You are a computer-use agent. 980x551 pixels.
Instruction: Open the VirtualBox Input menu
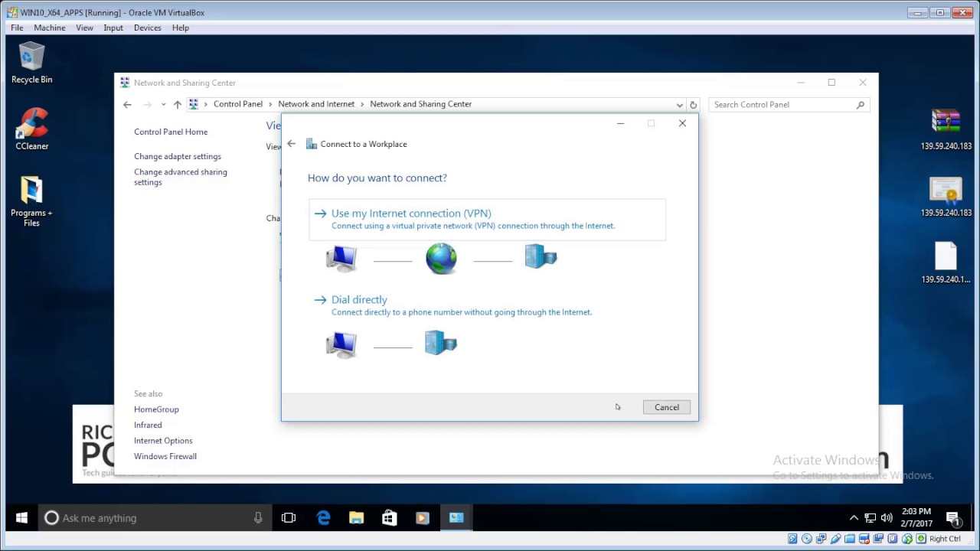(113, 28)
